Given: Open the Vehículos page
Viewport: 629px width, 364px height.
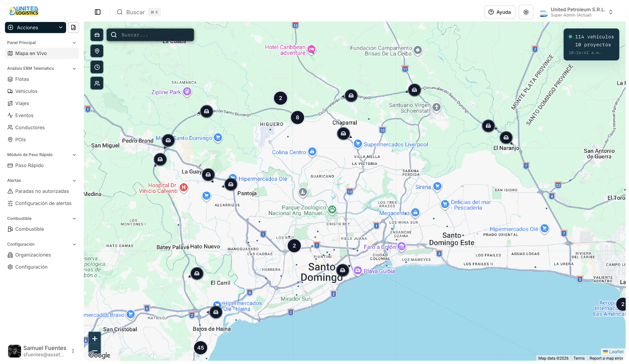Looking at the screenshot, I should click(42, 91).
